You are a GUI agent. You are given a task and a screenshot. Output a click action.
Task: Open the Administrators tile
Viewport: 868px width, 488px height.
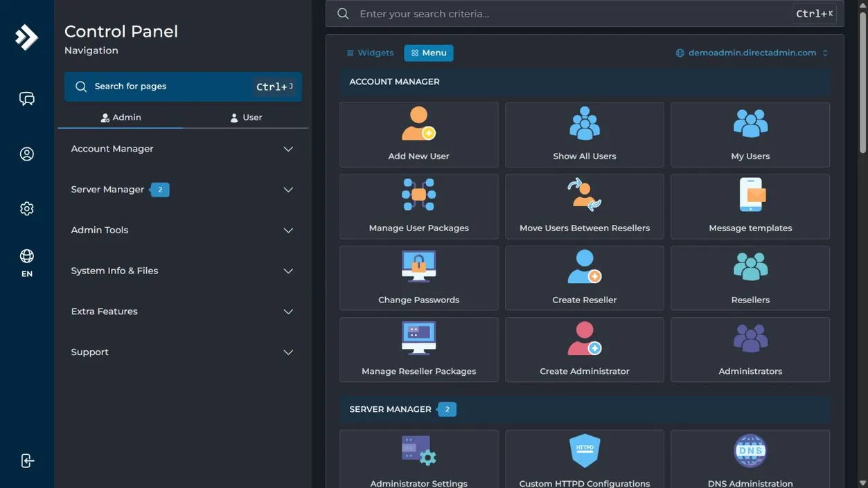(x=750, y=350)
